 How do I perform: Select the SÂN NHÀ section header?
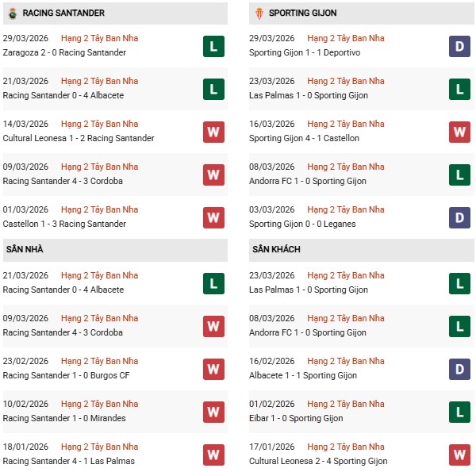coord(25,249)
